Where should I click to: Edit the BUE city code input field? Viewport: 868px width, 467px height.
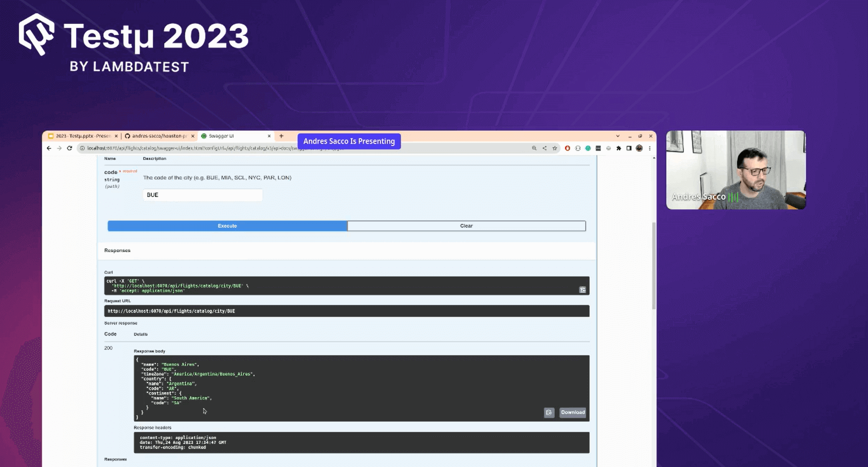[202, 195]
